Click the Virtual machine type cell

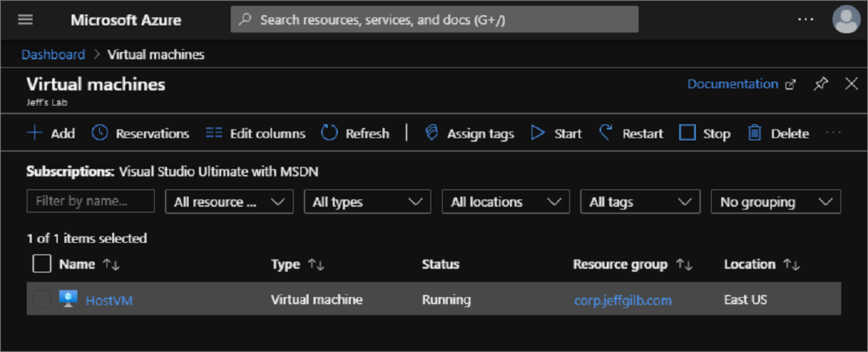click(317, 299)
